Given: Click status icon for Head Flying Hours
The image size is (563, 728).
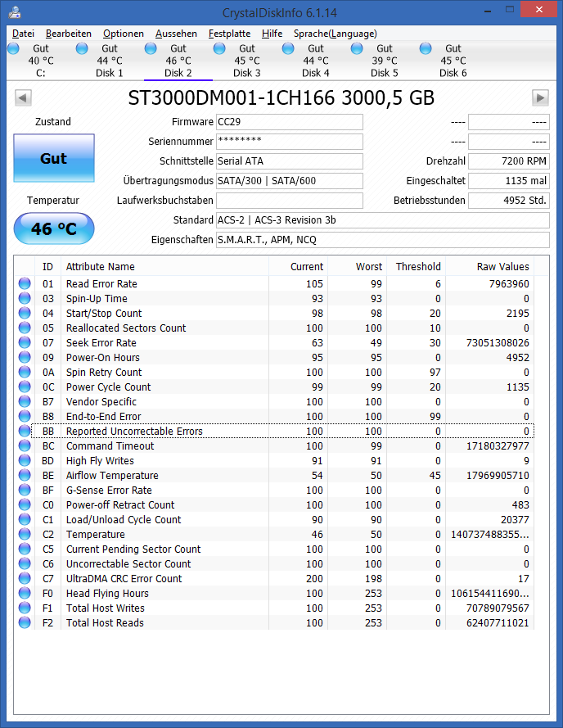Looking at the screenshot, I should (x=25, y=593).
